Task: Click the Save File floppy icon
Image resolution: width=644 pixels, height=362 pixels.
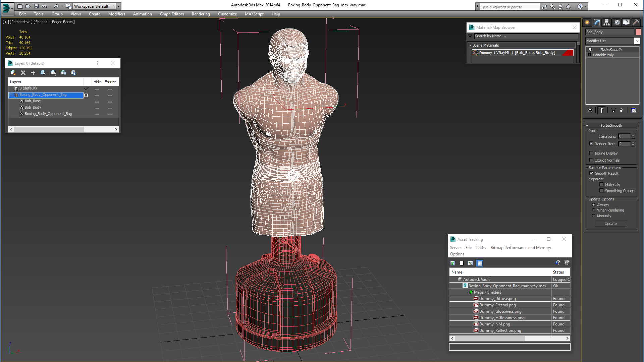Action: 36,6
